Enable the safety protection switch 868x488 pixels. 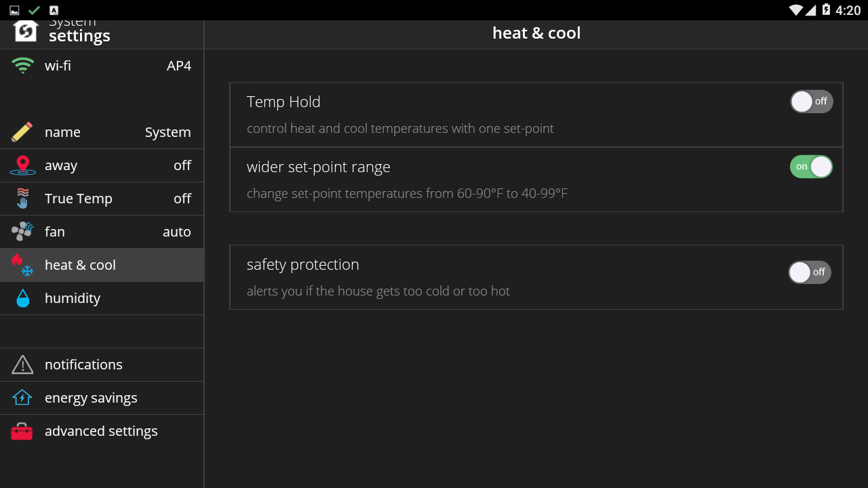(x=810, y=272)
